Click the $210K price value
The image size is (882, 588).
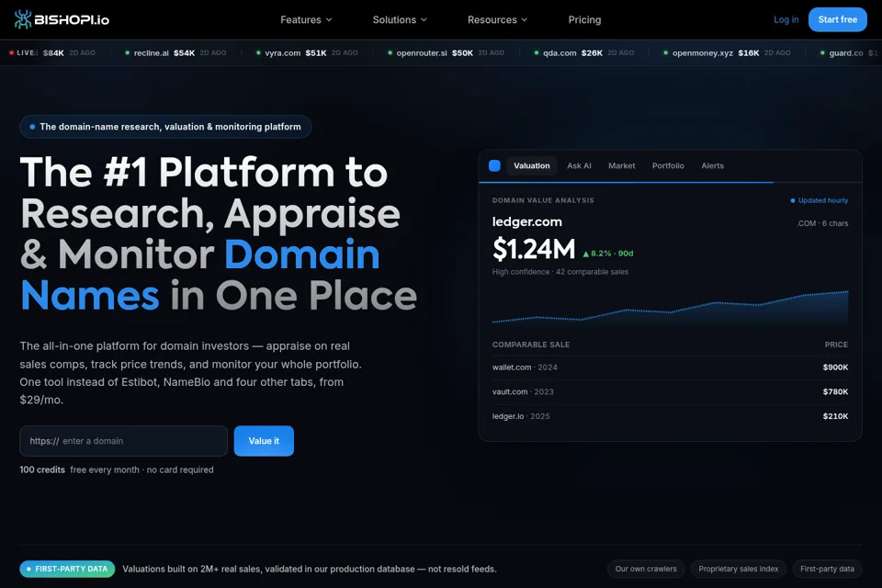835,416
